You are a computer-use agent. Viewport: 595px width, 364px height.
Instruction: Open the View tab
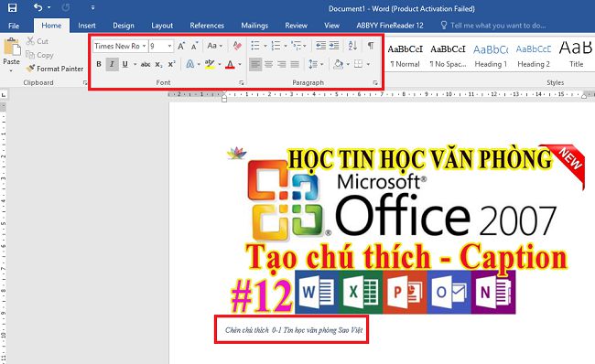coord(331,26)
